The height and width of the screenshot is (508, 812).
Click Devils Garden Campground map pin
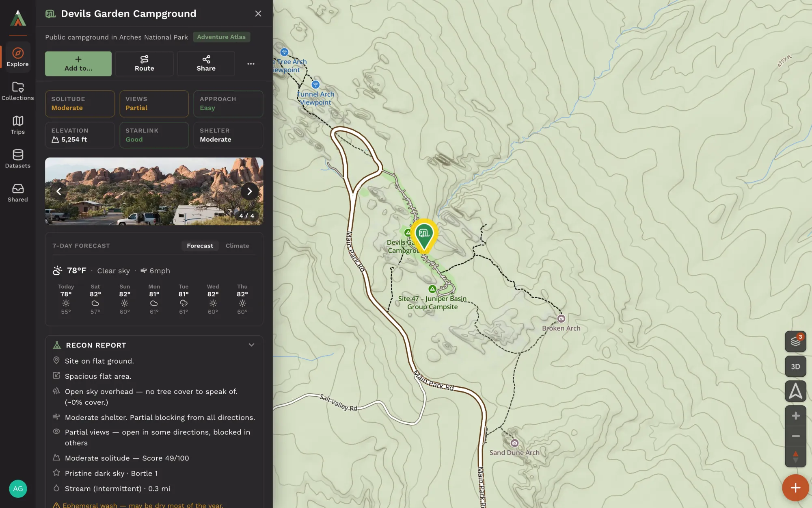coord(424,235)
